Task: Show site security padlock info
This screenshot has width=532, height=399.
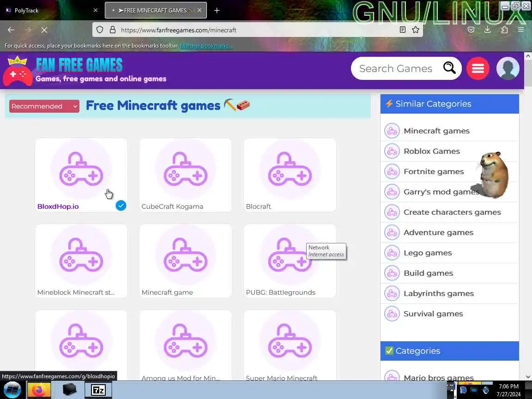Action: pos(112,30)
